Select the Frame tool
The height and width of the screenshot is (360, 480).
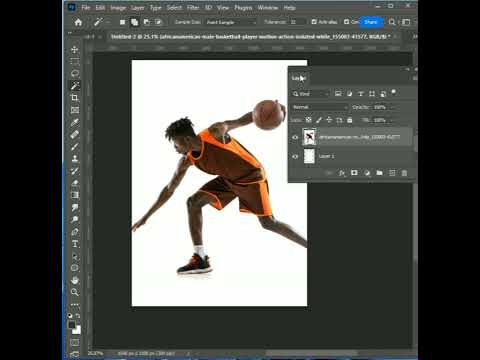coord(75,110)
